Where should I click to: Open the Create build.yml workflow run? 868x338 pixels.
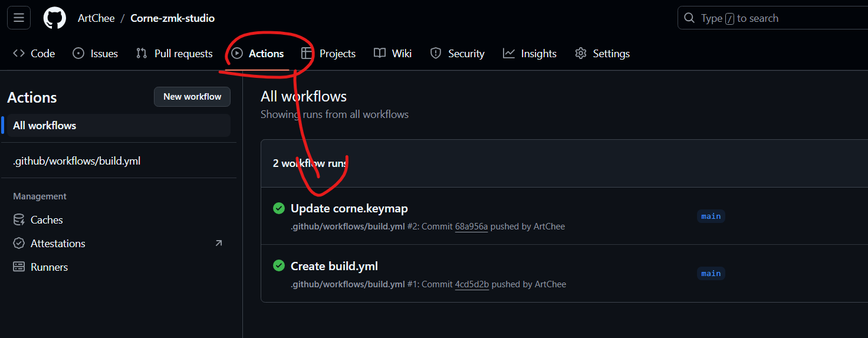click(334, 266)
